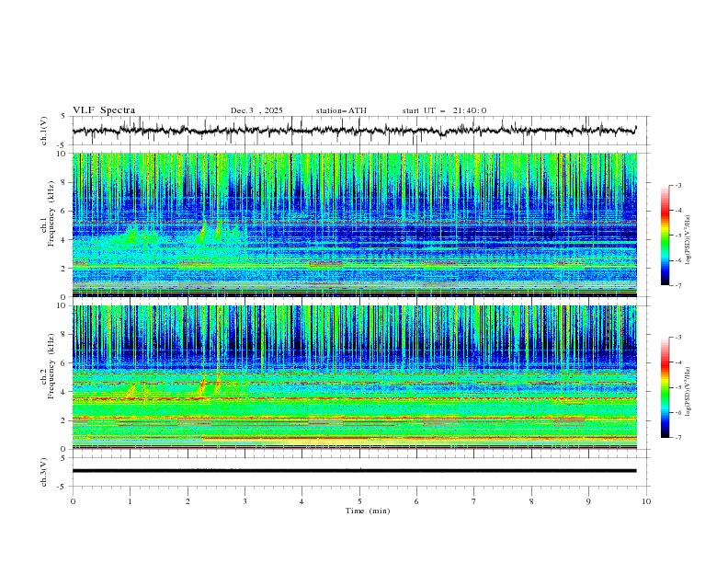
Task: Click the "-4" label on ch.2 colorbar
Action: point(677,362)
